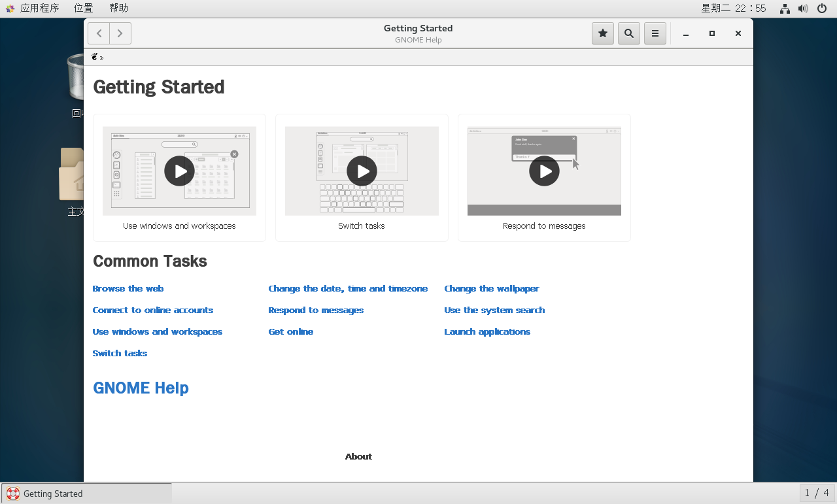The height and width of the screenshot is (504, 837).
Task: Click the GNOME foot breadcrumb icon
Action: click(95, 57)
